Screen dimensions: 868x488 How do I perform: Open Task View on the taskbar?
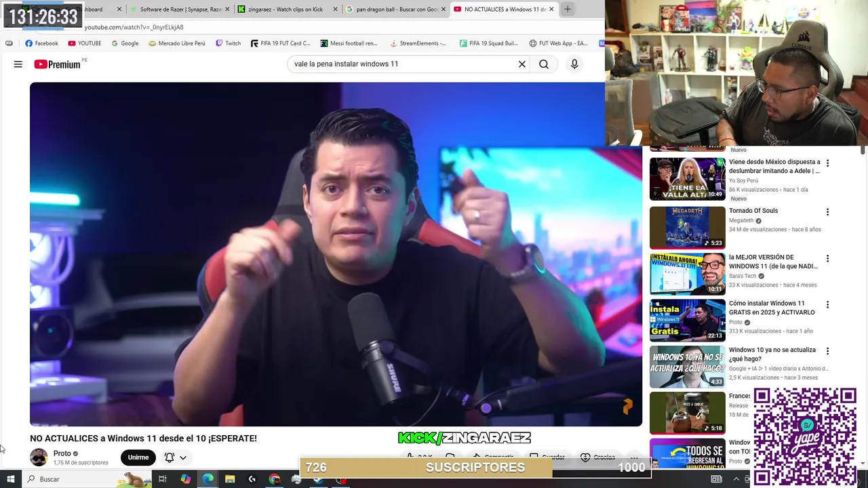[x=163, y=479]
